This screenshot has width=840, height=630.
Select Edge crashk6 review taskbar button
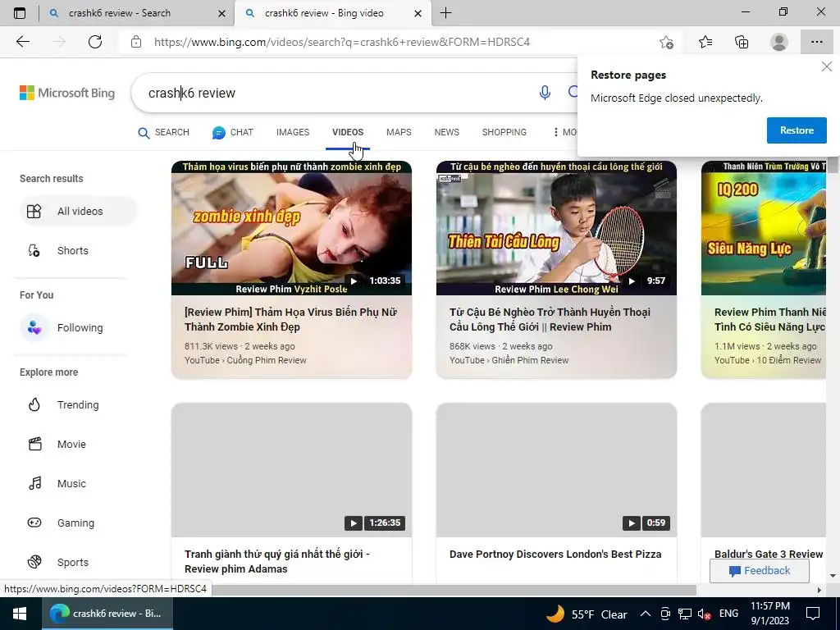(107, 614)
